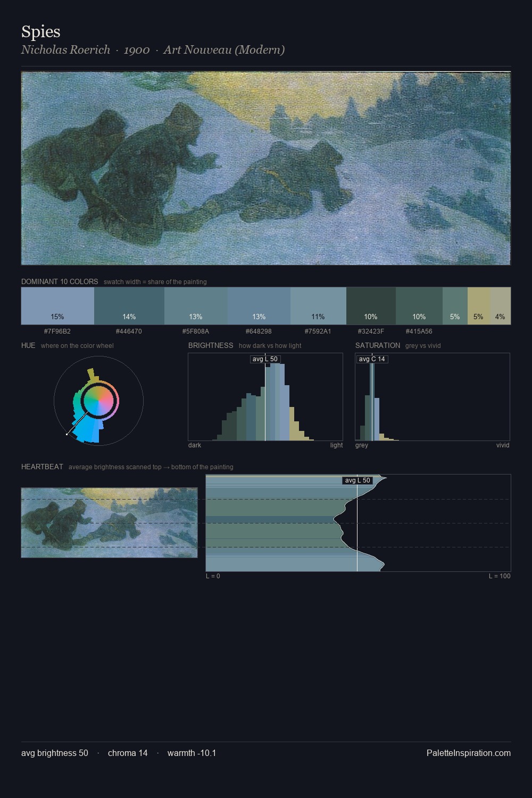This screenshot has height=798, width=532.
Task: Click the 'avg L 50' brightness histogram label
Action: (265, 359)
